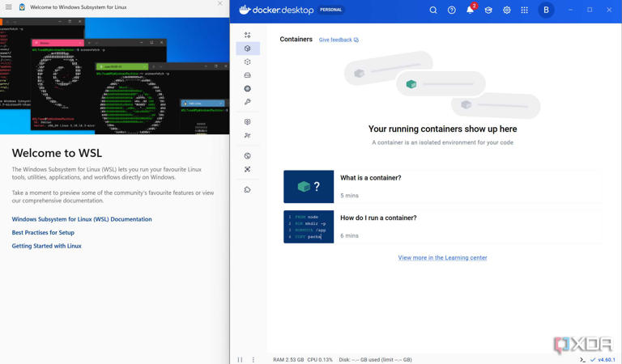Open MCP Toolkit in sidebar

(248, 135)
